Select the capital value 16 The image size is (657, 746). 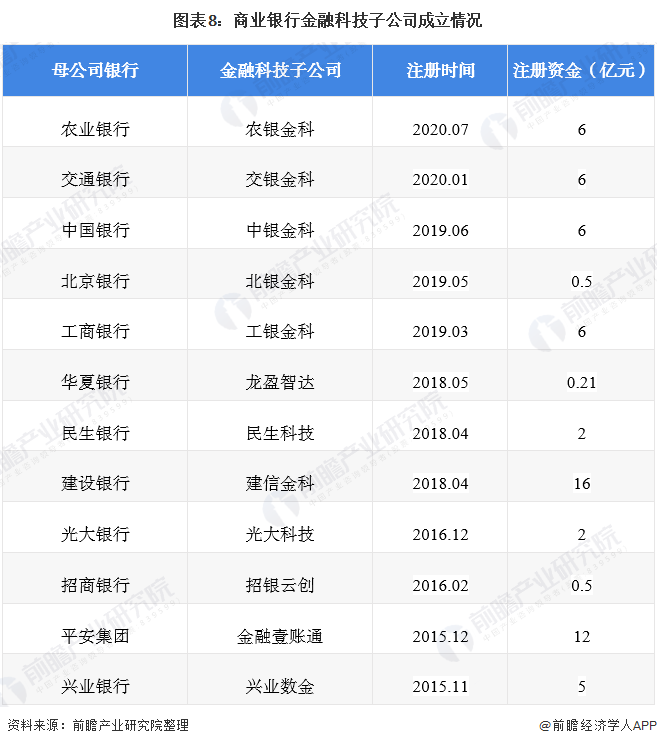tap(581, 483)
